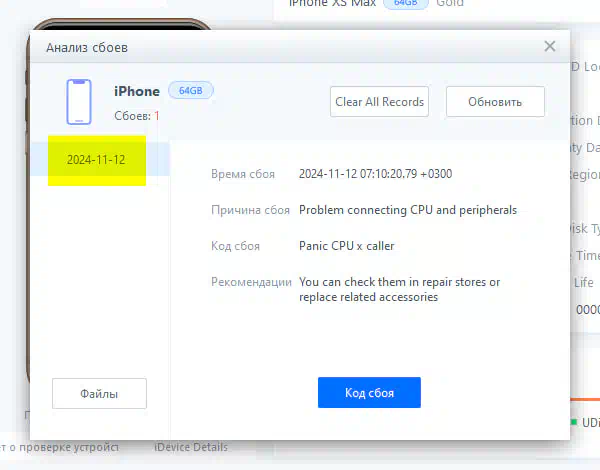Open iDevice Details tab in background window

point(191,447)
